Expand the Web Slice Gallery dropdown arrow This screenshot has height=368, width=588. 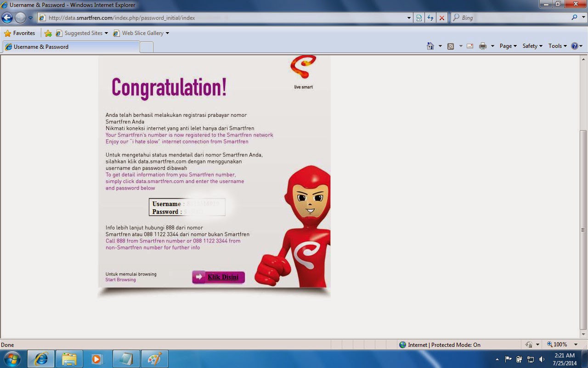(167, 33)
